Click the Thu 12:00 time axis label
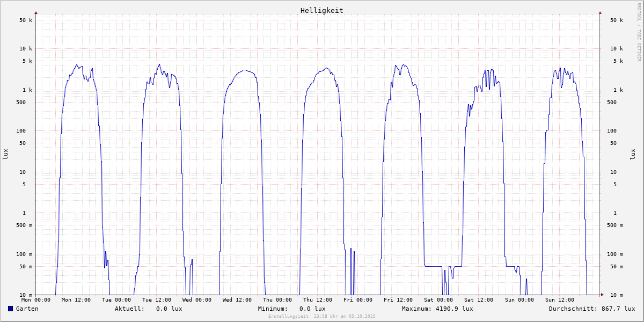This screenshot has width=644, height=322. [x=318, y=300]
